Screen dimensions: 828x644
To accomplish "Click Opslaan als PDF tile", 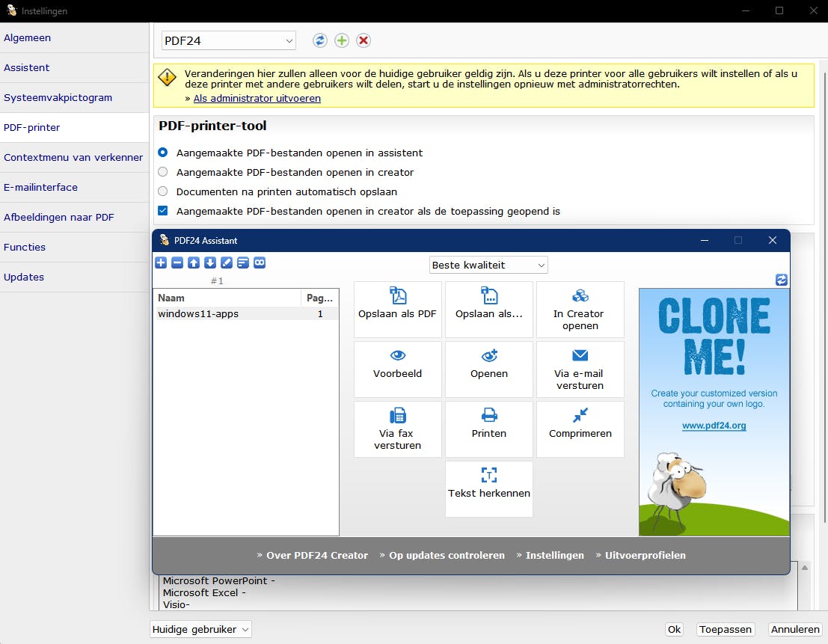I will (x=398, y=310).
